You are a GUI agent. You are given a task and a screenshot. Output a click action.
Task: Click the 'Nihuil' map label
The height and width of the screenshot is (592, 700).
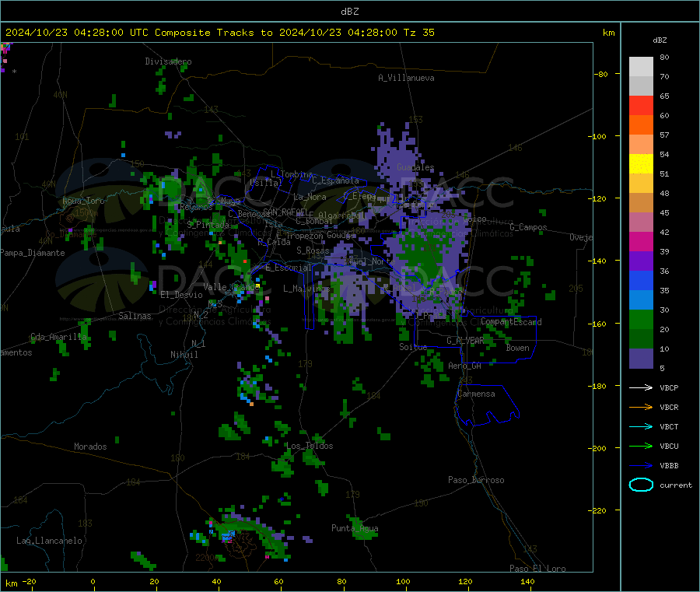[x=184, y=355]
